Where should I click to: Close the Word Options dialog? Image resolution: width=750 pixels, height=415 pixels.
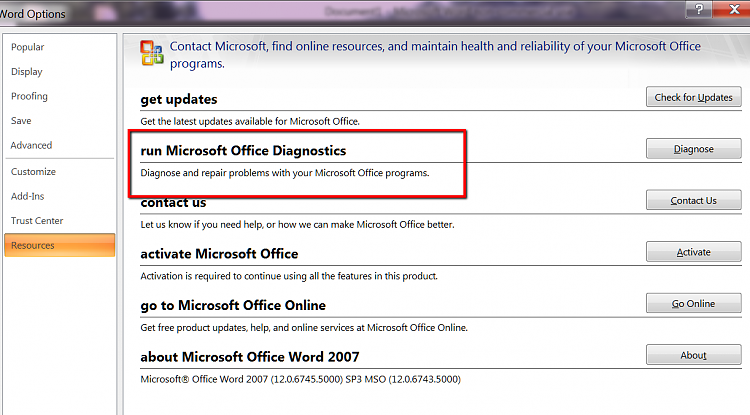click(x=734, y=9)
